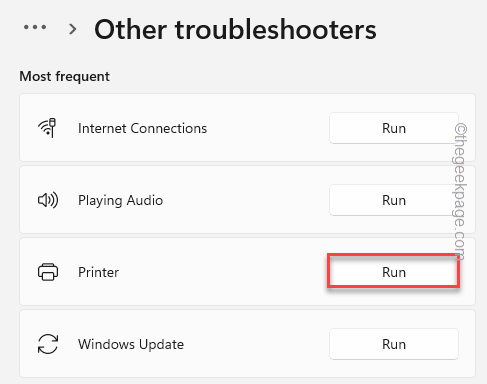
Task: Select the Internet Connections label text
Action: click(142, 128)
